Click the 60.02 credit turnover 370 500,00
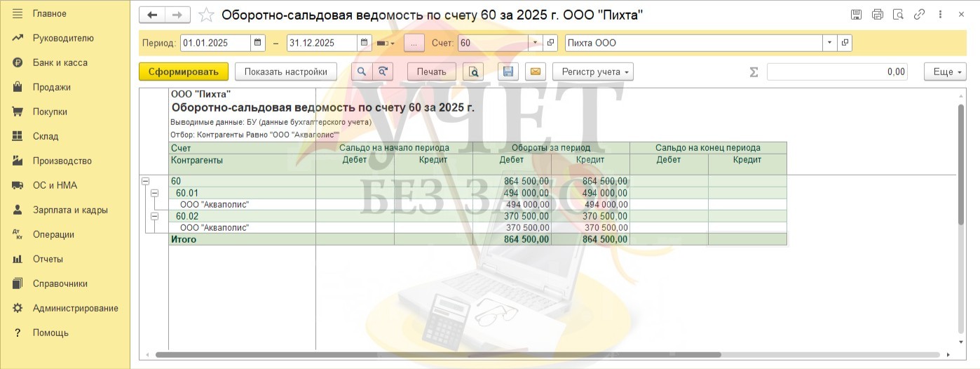 (x=591, y=216)
